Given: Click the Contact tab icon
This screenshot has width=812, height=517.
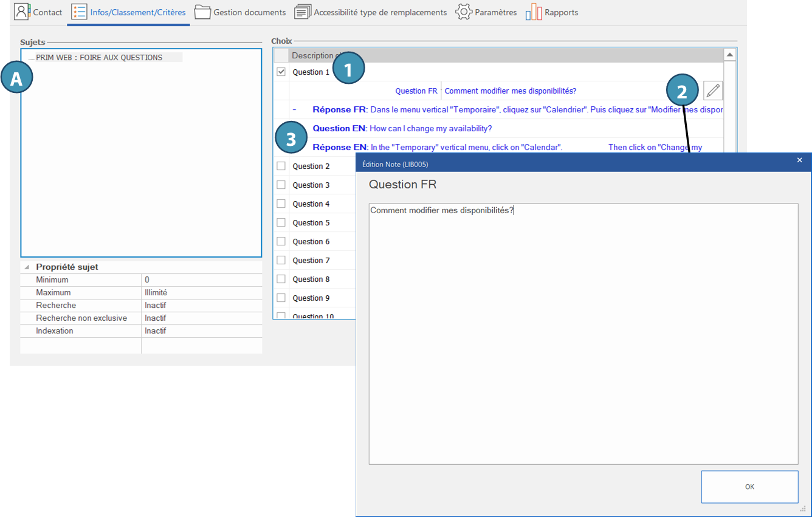Looking at the screenshot, I should click(22, 12).
